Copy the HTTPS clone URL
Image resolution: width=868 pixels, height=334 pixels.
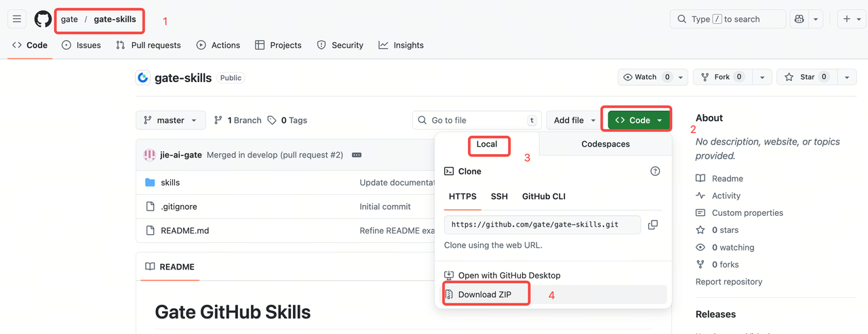click(652, 225)
